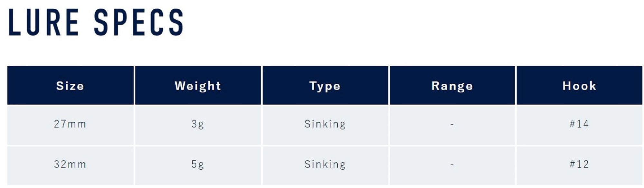Click the word LURE in the heading
Viewport: 644px width, 188px height.
(43, 23)
